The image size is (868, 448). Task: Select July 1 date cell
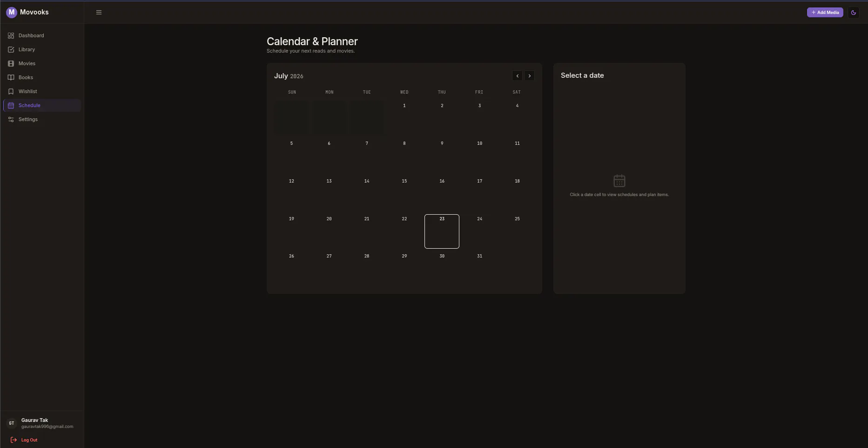point(404,118)
